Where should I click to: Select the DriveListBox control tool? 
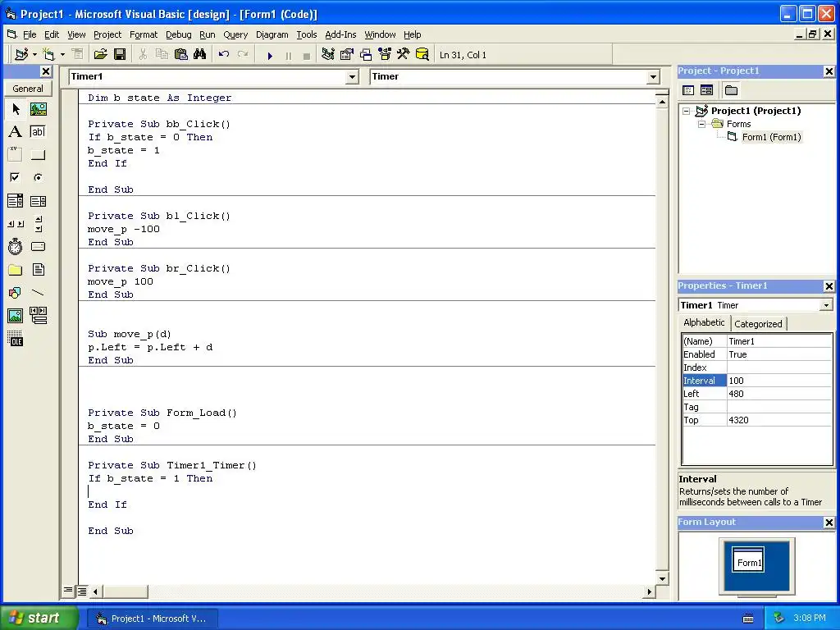point(38,246)
